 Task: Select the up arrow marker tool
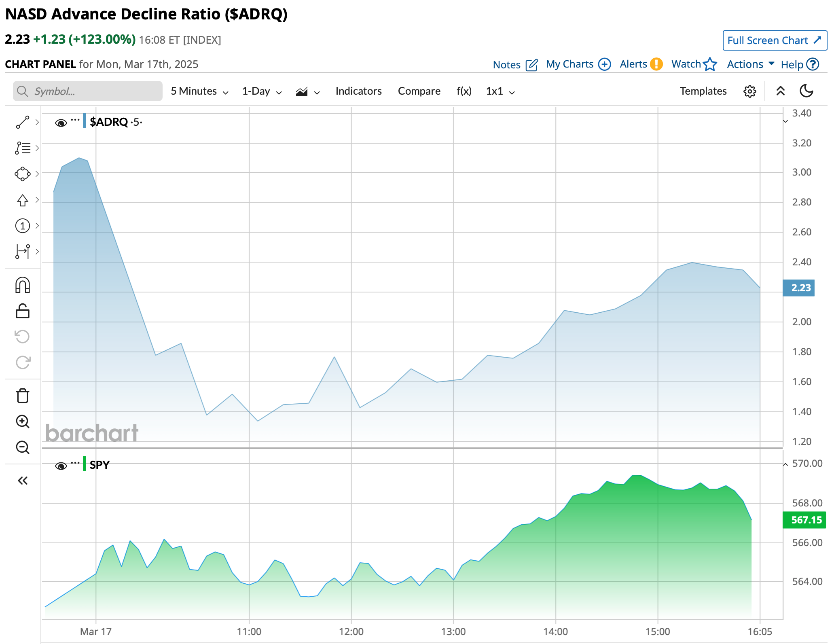[x=23, y=200]
